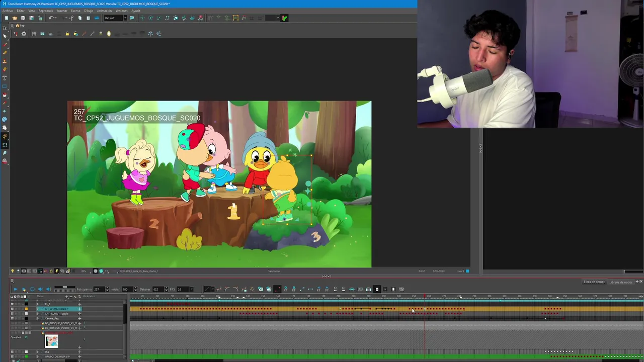The height and width of the screenshot is (362, 644).
Task: Open the Archivo menu
Action: pos(8,11)
